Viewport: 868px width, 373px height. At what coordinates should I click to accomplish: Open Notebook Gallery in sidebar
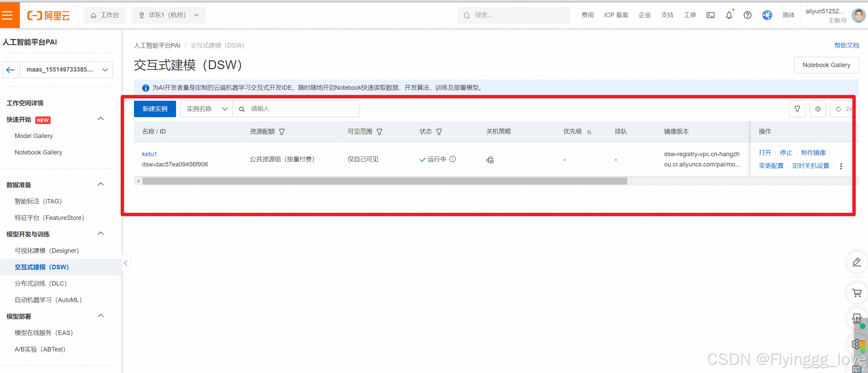click(x=38, y=152)
